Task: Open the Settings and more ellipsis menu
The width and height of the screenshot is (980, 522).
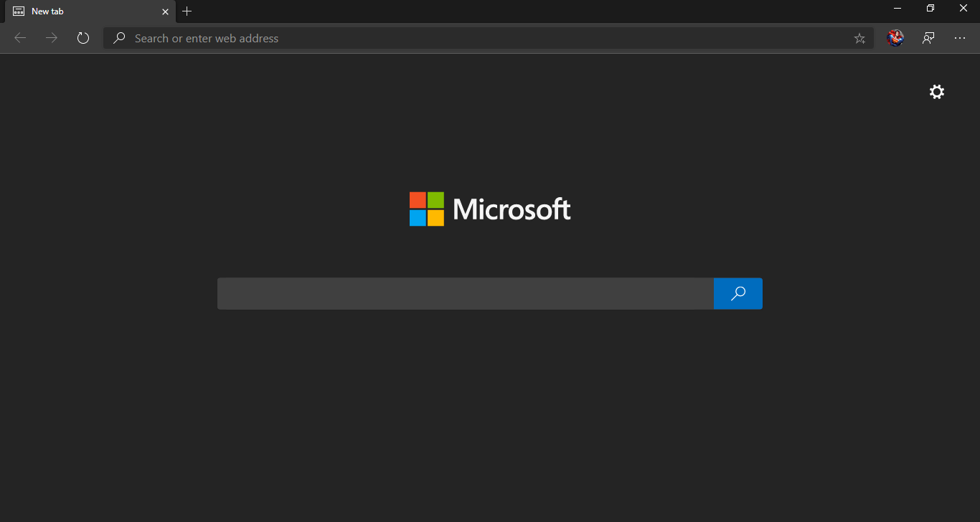Action: pyautogui.click(x=960, y=38)
